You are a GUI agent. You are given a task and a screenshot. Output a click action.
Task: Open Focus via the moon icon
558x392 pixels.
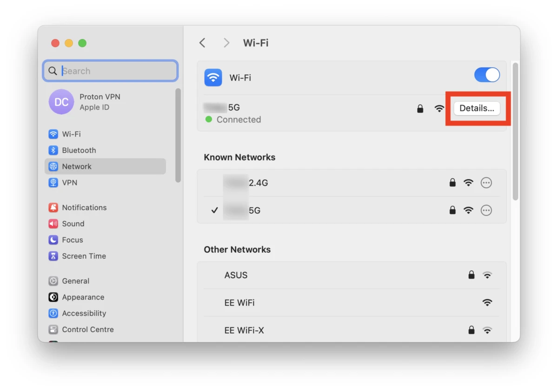pyautogui.click(x=53, y=240)
